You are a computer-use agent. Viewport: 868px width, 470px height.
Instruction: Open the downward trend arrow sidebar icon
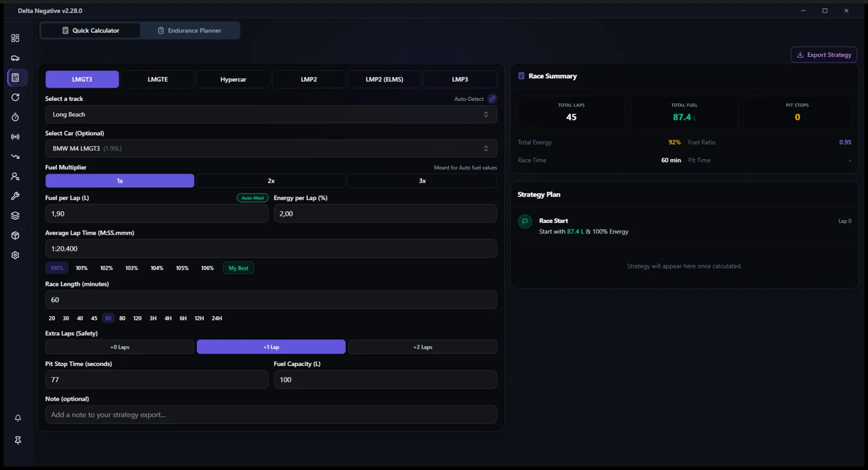tap(15, 156)
